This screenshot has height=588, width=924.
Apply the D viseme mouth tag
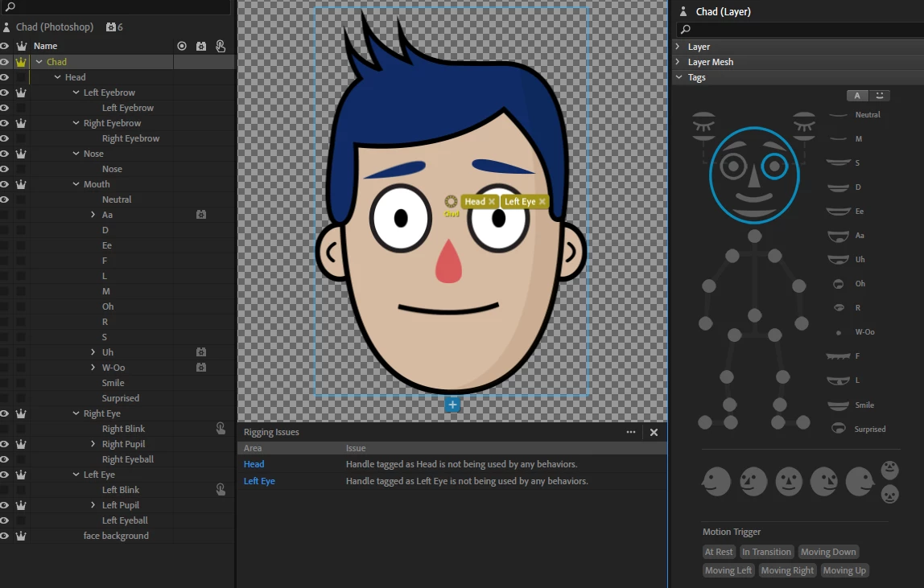838,187
